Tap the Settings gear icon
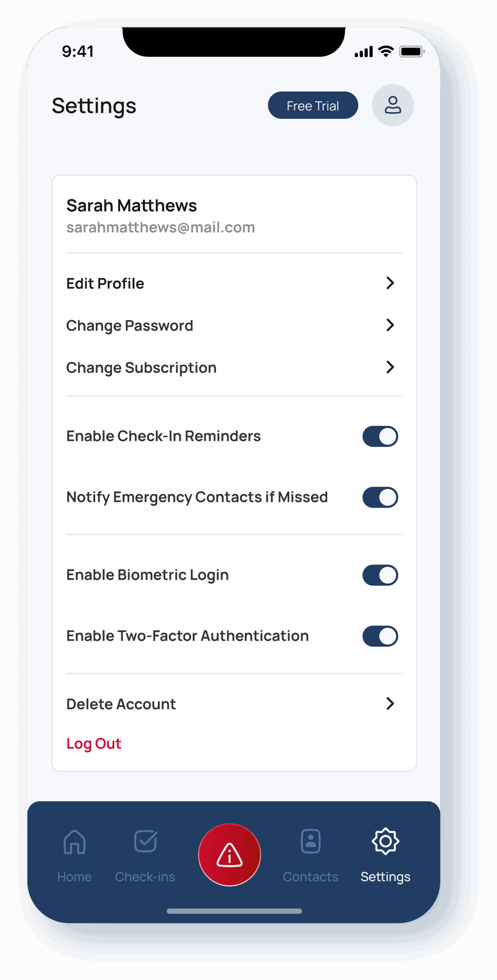The height and width of the screenshot is (980, 497). pyautogui.click(x=385, y=841)
